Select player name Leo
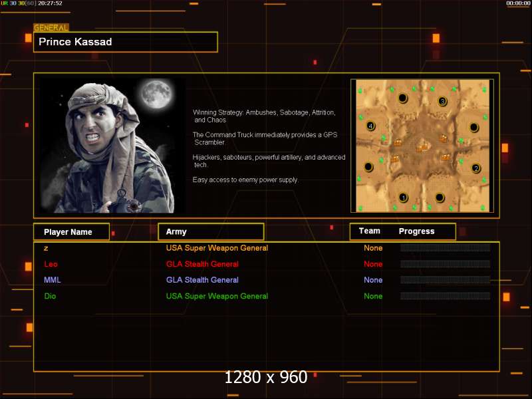Viewport: 532px width, 399px height. pyautogui.click(x=51, y=264)
